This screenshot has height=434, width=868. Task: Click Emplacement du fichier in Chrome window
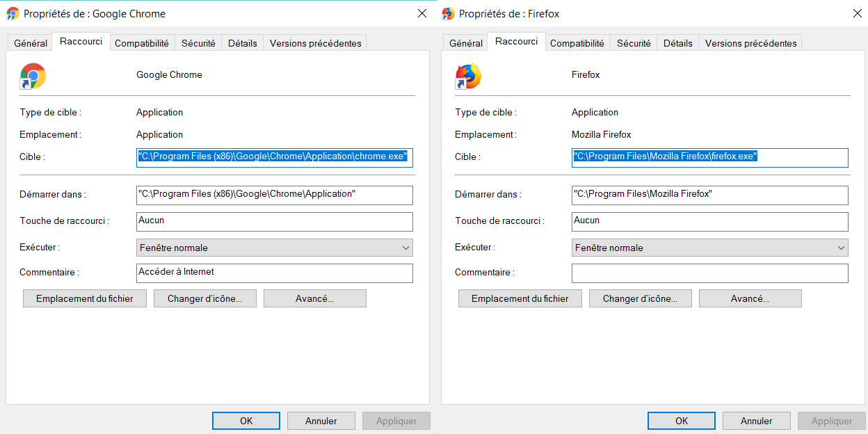pos(85,298)
